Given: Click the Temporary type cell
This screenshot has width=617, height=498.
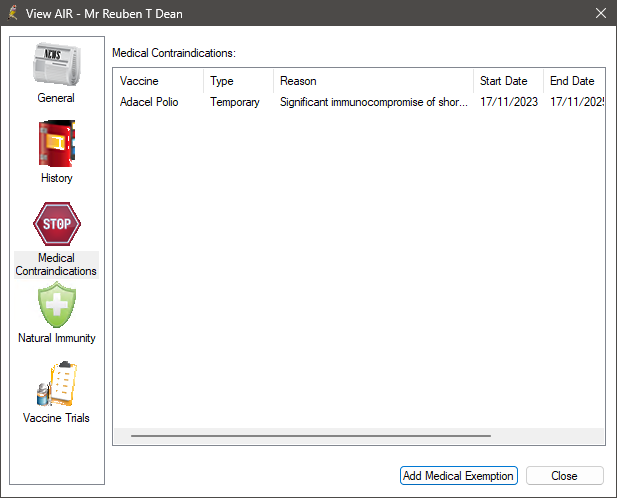Looking at the screenshot, I should pyautogui.click(x=235, y=102).
